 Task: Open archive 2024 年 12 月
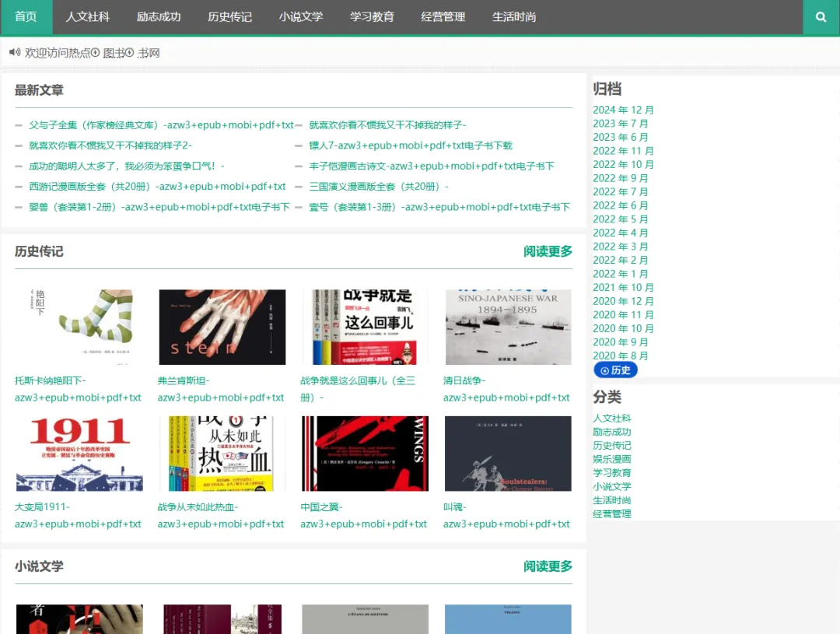pos(623,110)
